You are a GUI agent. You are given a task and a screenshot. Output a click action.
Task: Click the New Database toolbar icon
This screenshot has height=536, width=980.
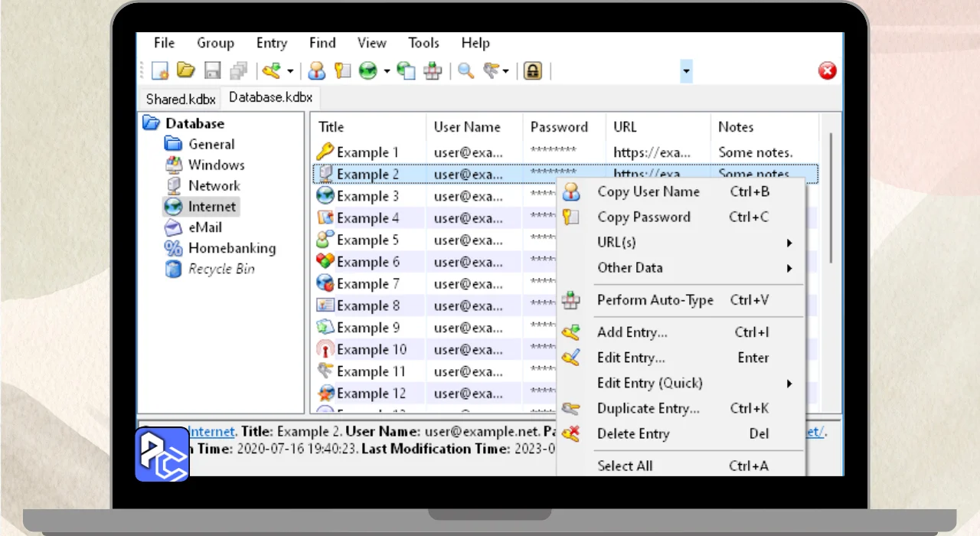pyautogui.click(x=159, y=71)
